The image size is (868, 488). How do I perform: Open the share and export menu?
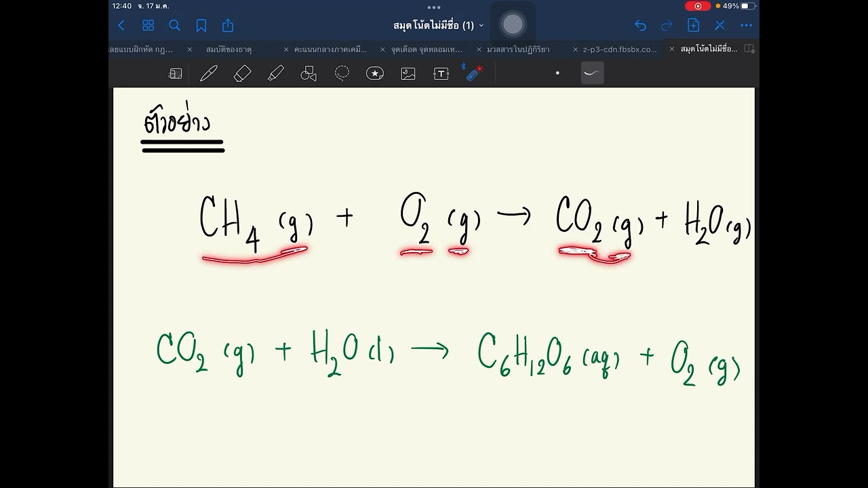[228, 25]
